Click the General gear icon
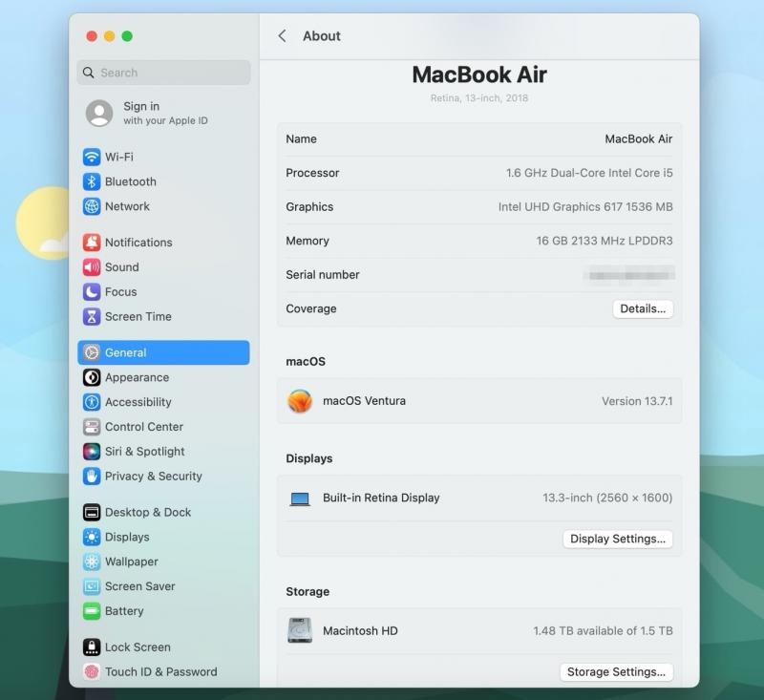This screenshot has height=700, width=764. [x=92, y=352]
